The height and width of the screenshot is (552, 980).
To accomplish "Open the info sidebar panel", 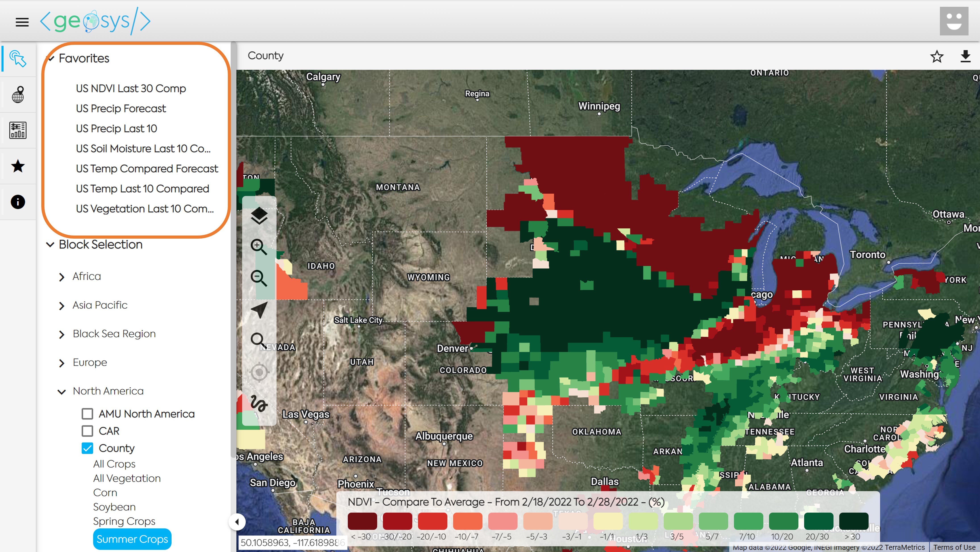I will click(x=18, y=202).
